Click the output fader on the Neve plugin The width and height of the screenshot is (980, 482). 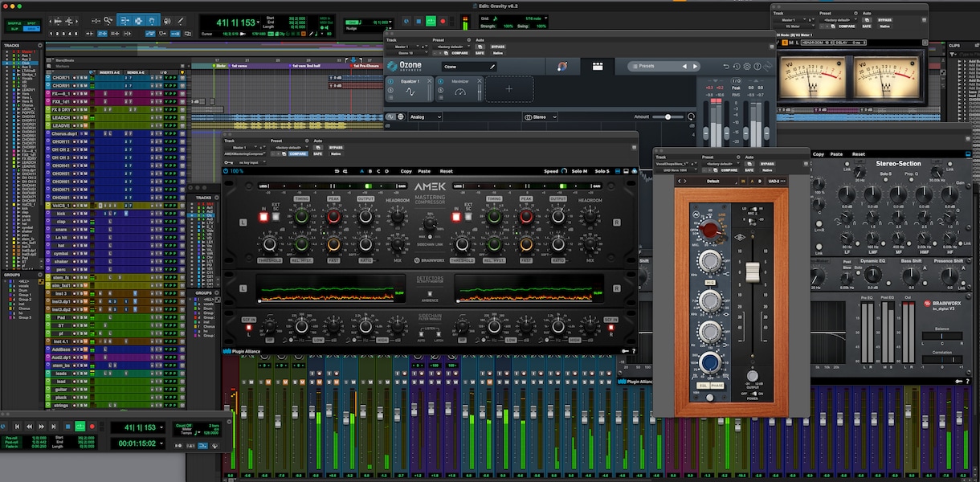(x=753, y=272)
